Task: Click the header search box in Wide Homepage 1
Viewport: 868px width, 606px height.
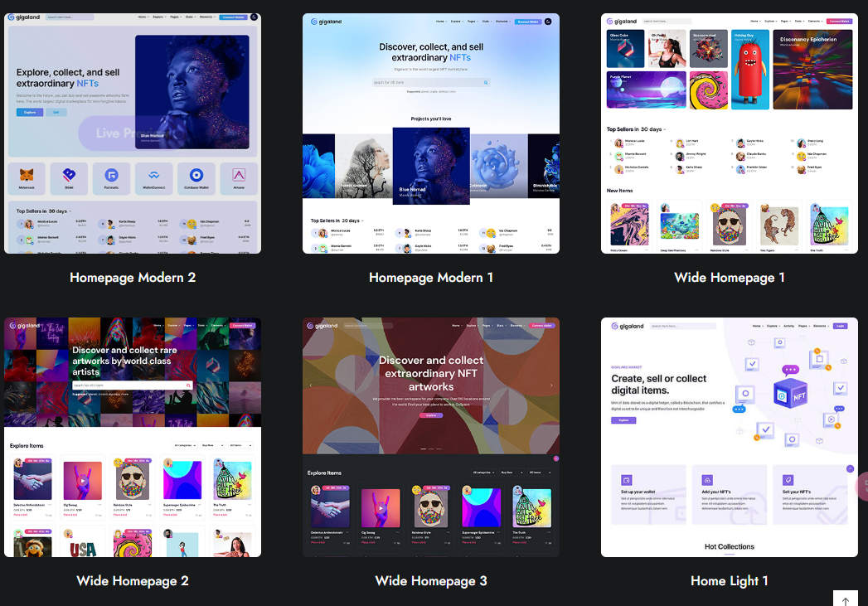Action: (667, 21)
